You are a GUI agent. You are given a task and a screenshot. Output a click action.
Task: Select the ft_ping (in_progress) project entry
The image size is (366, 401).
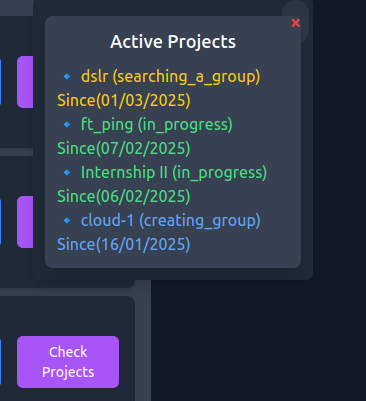[157, 125]
